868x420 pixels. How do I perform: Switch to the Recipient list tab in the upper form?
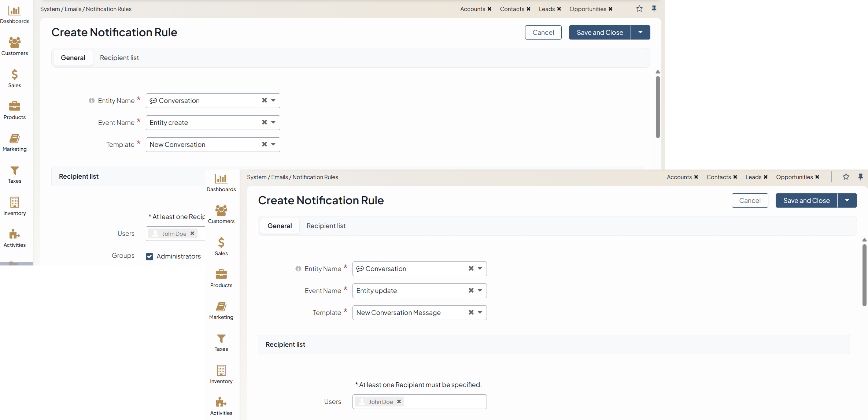[119, 58]
